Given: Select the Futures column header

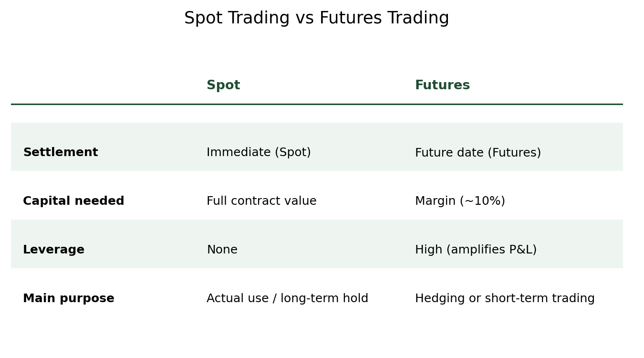Looking at the screenshot, I should click(x=442, y=85).
